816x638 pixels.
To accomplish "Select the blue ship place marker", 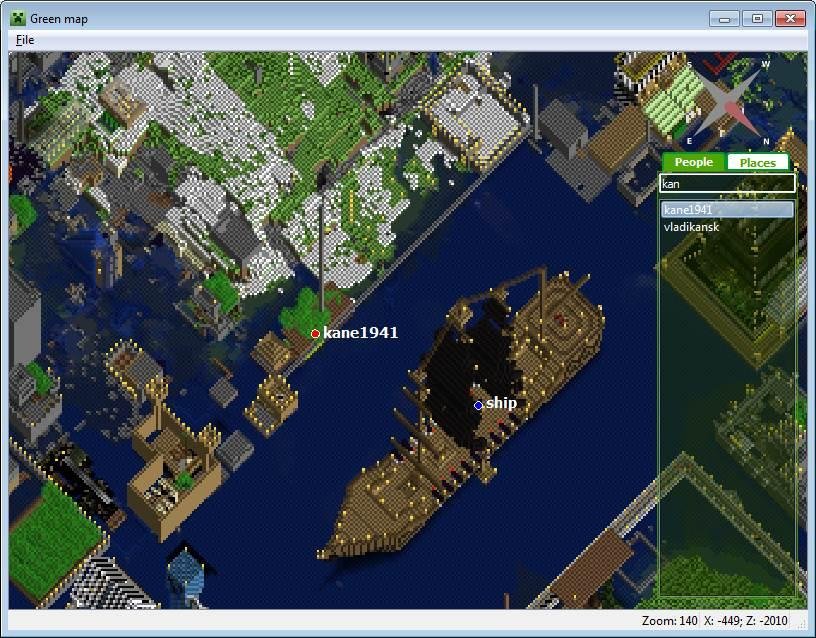I will 478,405.
